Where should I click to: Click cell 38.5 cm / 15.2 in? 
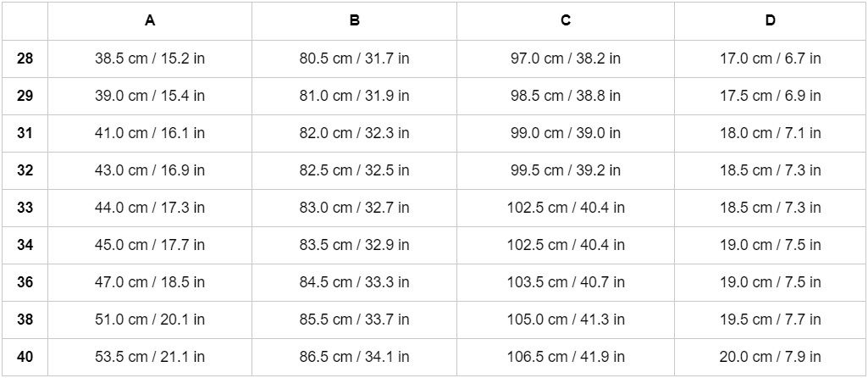pyautogui.click(x=150, y=58)
